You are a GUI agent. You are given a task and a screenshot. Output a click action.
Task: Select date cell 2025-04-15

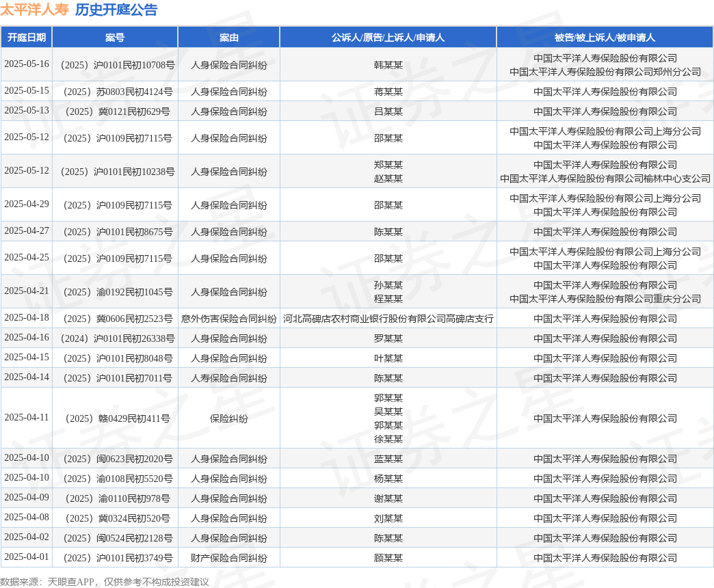click(27, 358)
